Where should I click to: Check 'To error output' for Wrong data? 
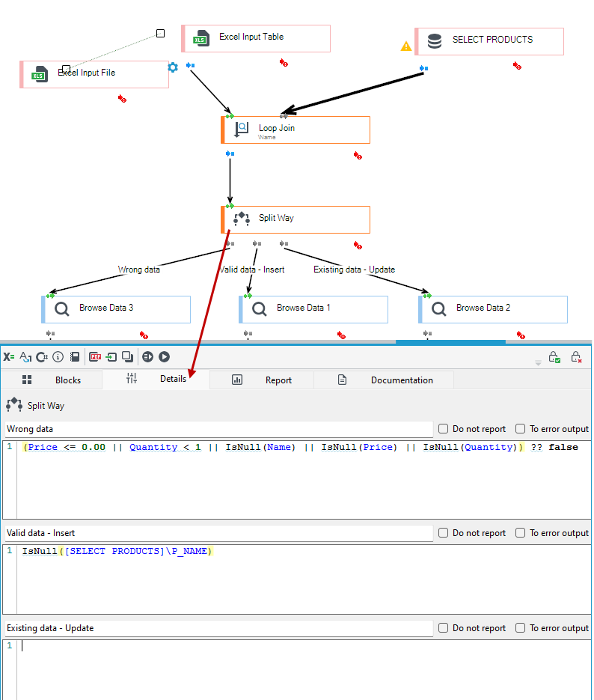pyautogui.click(x=521, y=428)
